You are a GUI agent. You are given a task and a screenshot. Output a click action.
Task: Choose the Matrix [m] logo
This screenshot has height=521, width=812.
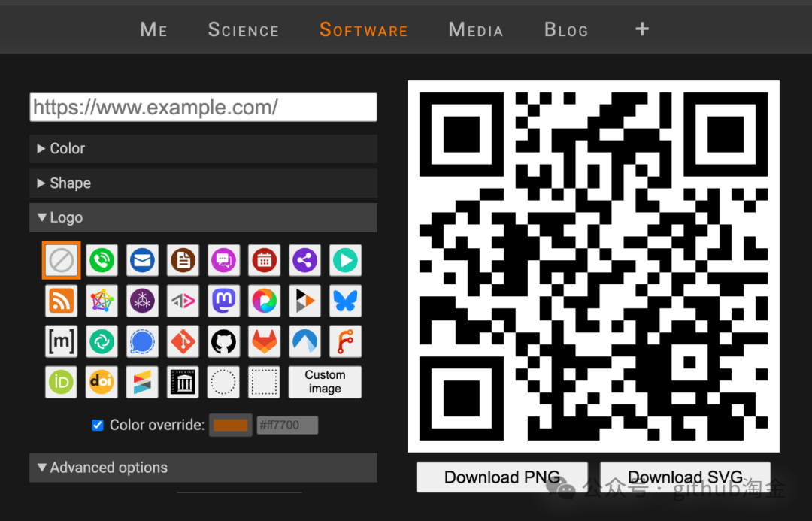pyautogui.click(x=61, y=341)
